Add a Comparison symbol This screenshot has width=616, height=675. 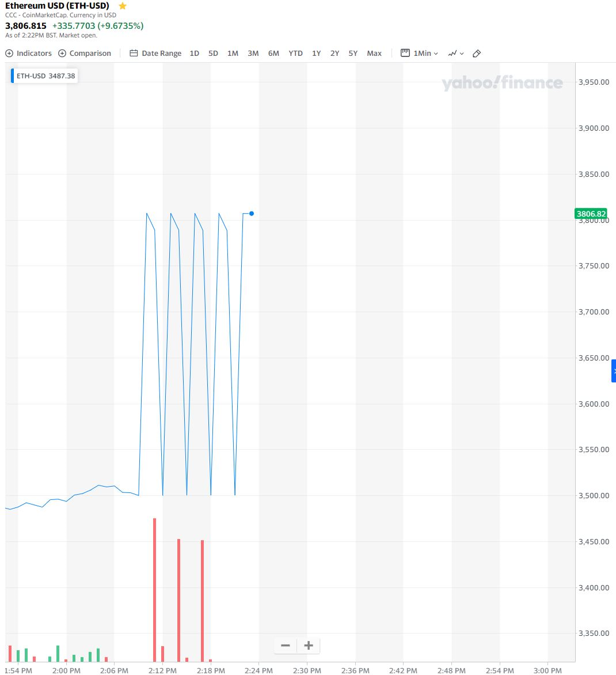click(x=85, y=53)
